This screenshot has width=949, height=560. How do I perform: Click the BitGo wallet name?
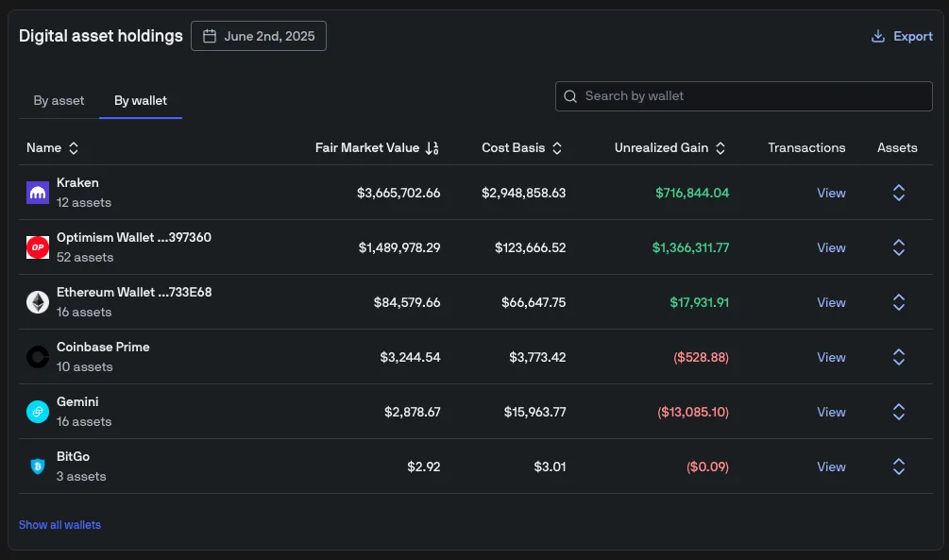(73, 457)
